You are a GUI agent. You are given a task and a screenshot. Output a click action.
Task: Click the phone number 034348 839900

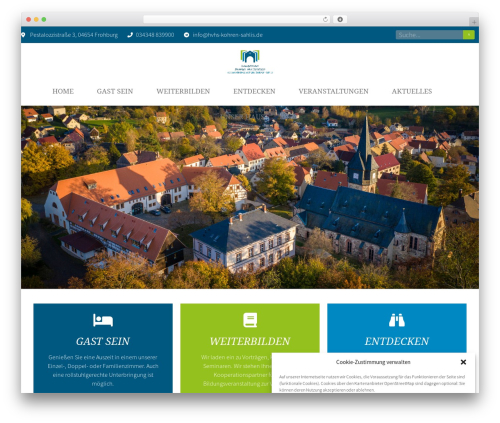(155, 35)
